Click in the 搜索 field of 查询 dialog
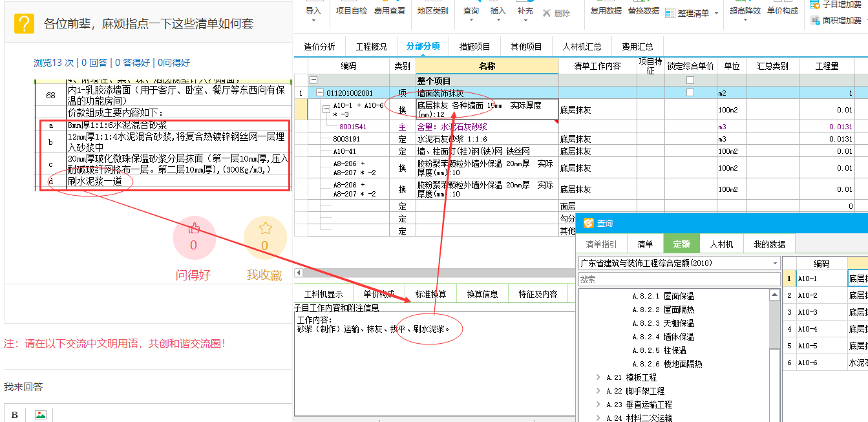Screen dimensions: 868x422 click(x=679, y=279)
